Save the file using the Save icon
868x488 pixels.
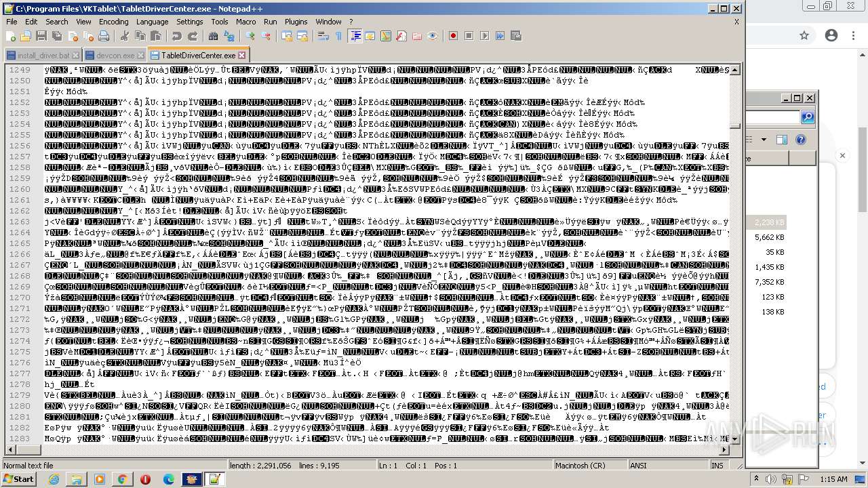(41, 36)
